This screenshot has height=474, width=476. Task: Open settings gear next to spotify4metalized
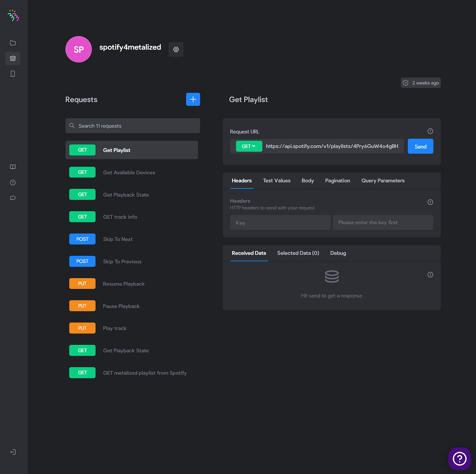(x=176, y=49)
